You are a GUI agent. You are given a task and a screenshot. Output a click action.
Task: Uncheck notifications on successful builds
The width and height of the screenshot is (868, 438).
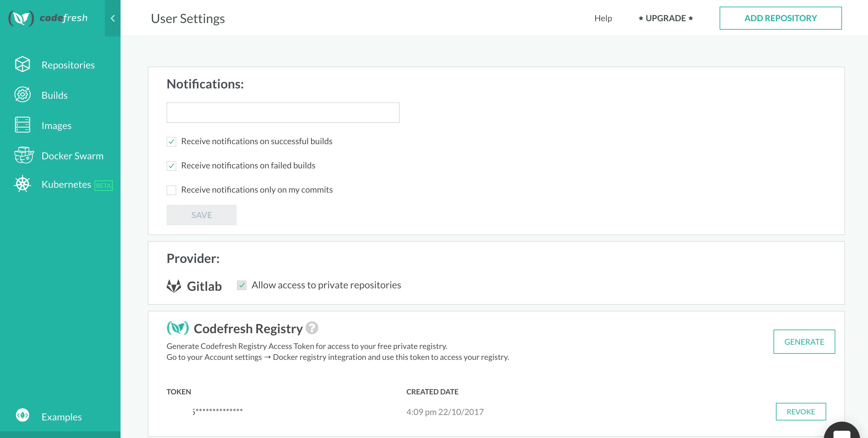click(x=171, y=141)
